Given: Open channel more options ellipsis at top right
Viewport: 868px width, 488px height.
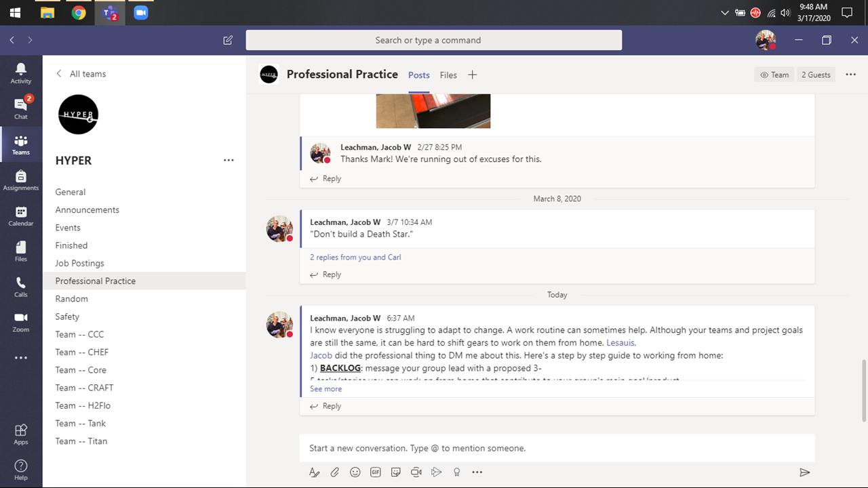Looking at the screenshot, I should pos(850,75).
